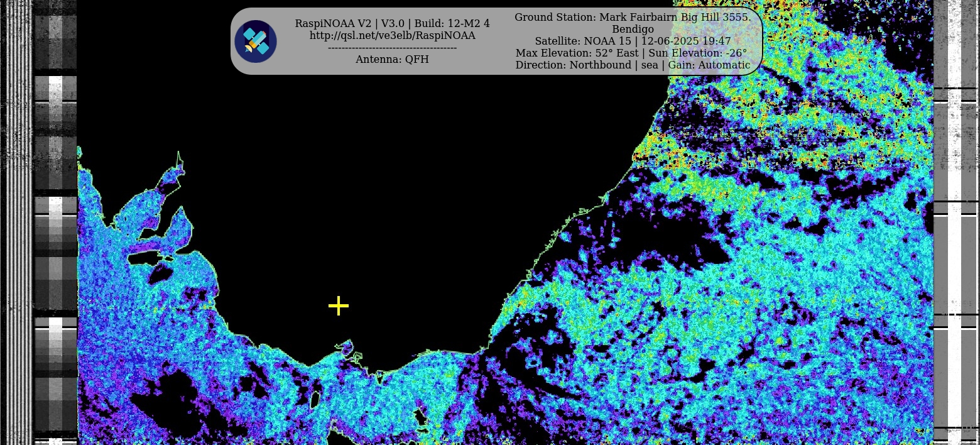Screen dimensions: 980x445
Task: Click the dashed separator line in header
Action: tap(392, 48)
